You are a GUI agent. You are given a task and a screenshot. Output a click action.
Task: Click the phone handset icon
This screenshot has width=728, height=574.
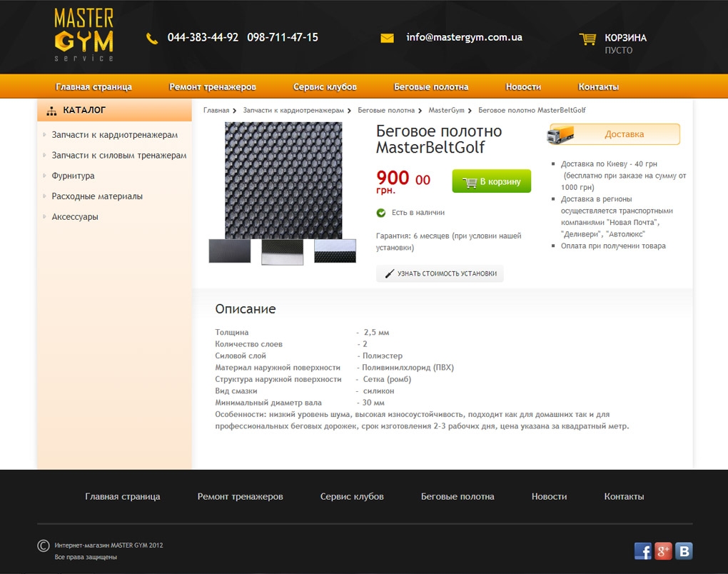point(152,39)
